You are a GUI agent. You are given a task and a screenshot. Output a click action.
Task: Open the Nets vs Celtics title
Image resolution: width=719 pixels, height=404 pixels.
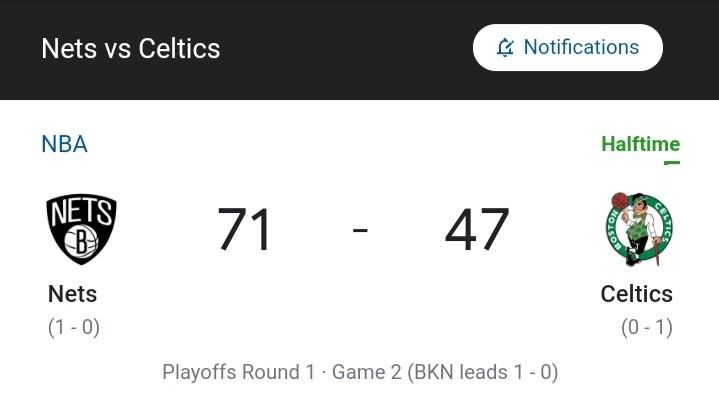pos(131,48)
